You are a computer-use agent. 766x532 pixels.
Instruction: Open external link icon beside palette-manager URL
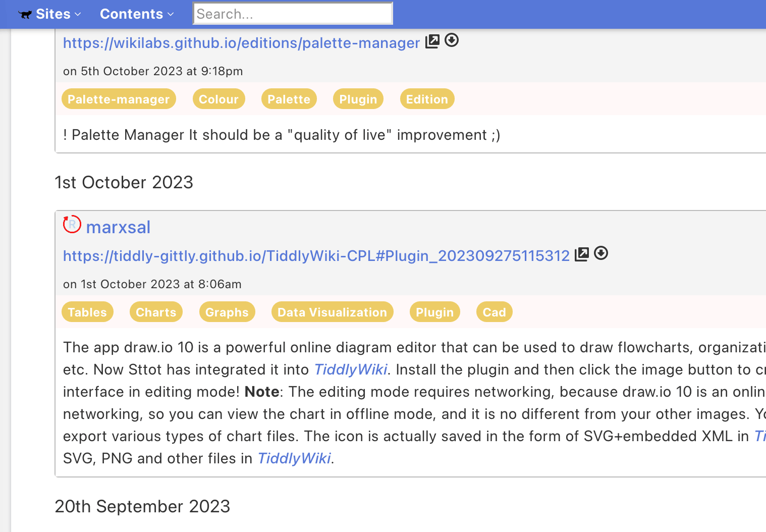(x=432, y=41)
